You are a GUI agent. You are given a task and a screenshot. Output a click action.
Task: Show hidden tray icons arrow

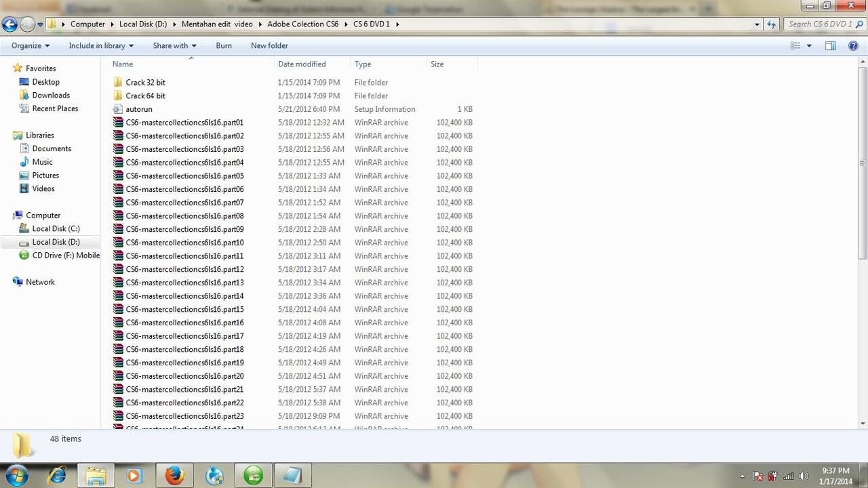[x=743, y=476]
